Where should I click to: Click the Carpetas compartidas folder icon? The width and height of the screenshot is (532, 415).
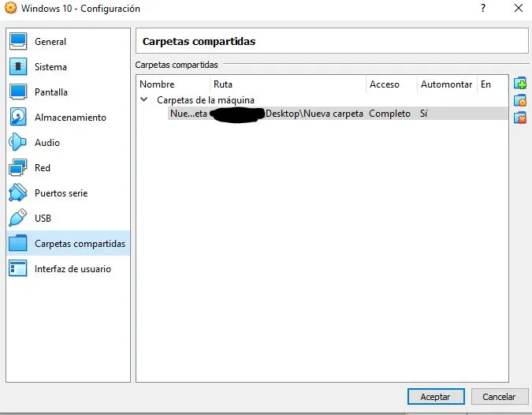[18, 243]
